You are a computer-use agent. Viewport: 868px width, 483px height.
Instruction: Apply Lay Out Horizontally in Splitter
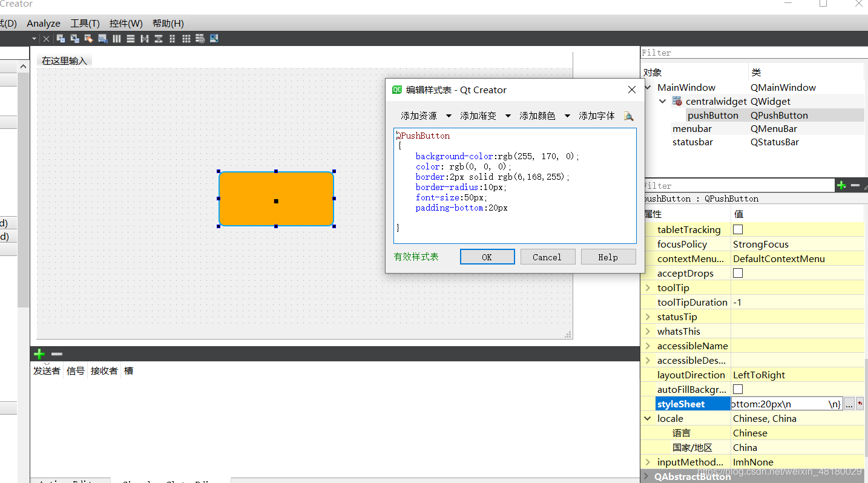point(145,39)
